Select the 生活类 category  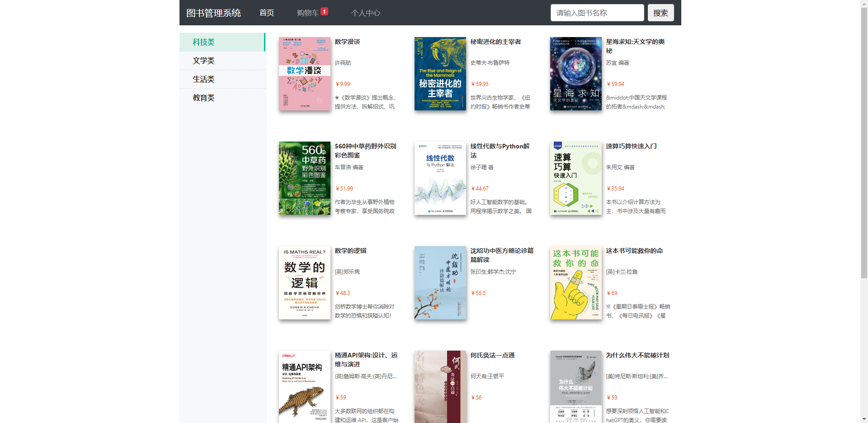222,79
